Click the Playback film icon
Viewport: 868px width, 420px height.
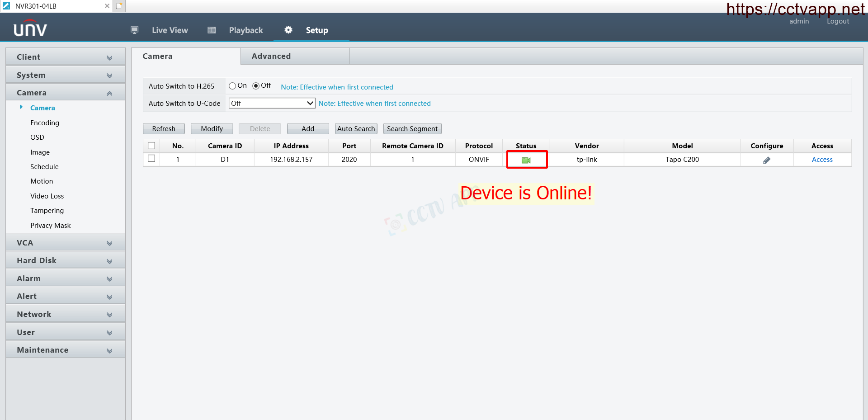coord(212,30)
